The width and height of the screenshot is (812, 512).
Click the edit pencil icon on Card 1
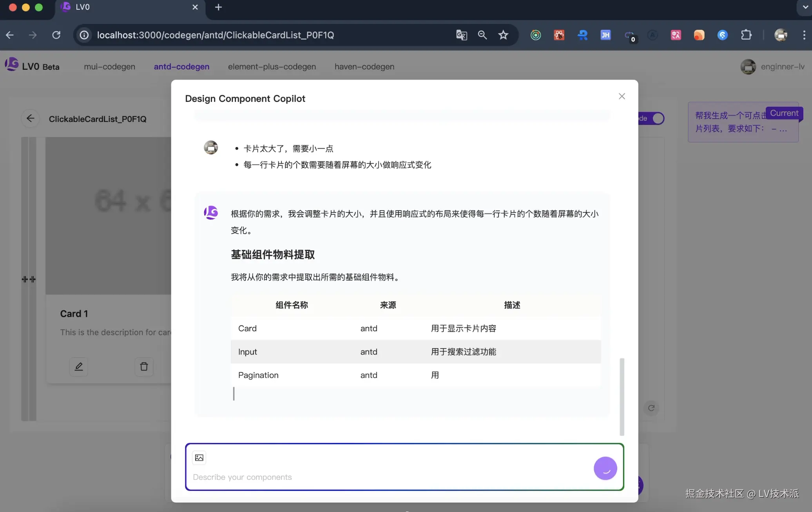79,367
